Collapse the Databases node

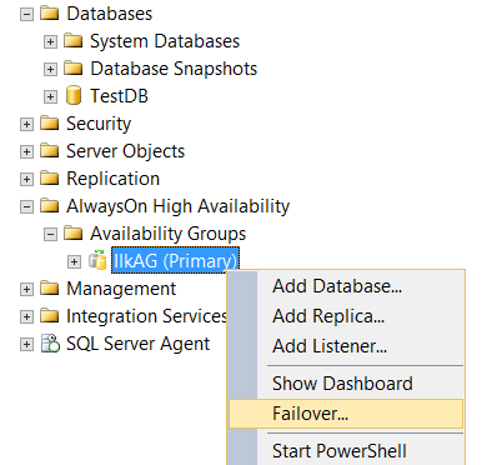click(x=27, y=14)
